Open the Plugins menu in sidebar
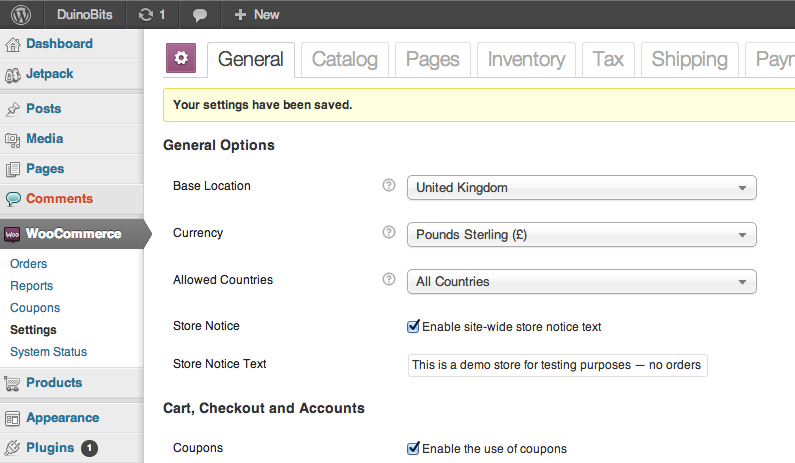 [50, 448]
